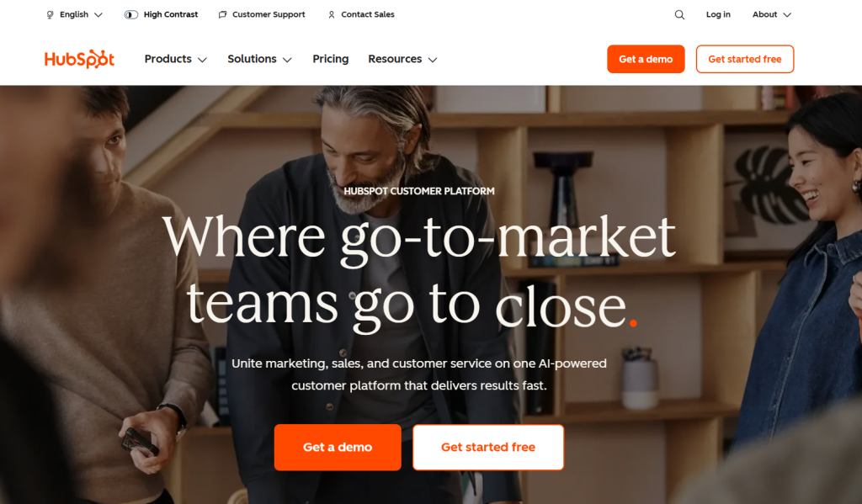The height and width of the screenshot is (504, 862).
Task: Click the hero Get a demo button
Action: (338, 448)
